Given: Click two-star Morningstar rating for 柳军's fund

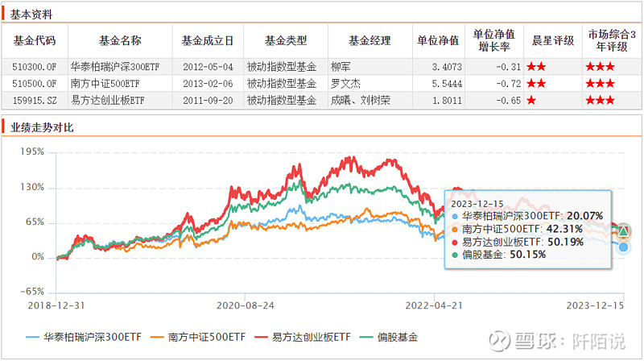Looking at the screenshot, I should (x=536, y=67).
